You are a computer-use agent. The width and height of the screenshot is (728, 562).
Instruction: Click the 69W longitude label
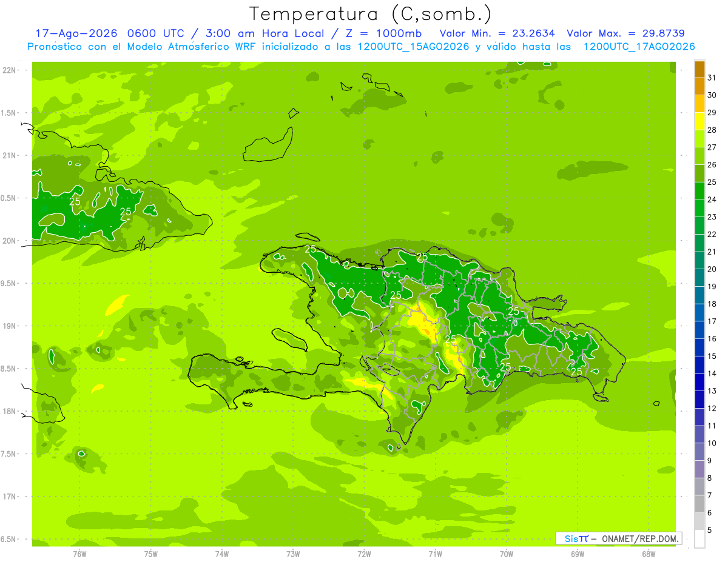[578, 554]
